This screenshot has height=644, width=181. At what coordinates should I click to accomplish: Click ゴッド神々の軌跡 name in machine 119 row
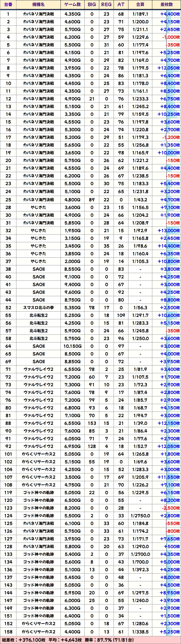[38, 492]
